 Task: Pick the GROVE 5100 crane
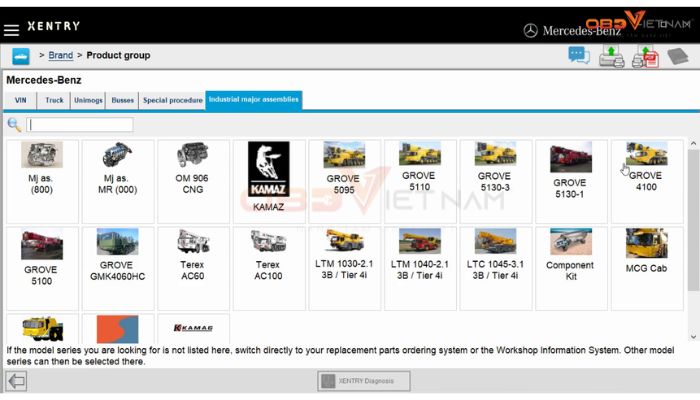point(42,268)
